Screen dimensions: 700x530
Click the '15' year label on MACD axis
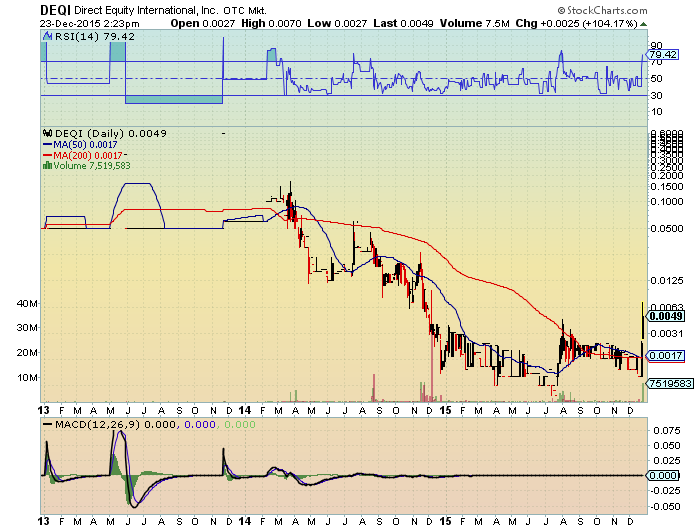(445, 521)
